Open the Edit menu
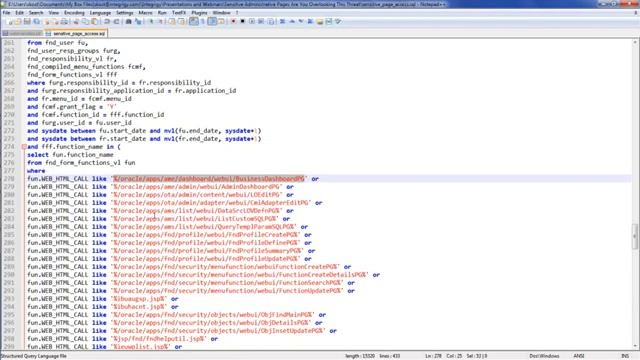The width and height of the screenshot is (640, 360). [19, 13]
